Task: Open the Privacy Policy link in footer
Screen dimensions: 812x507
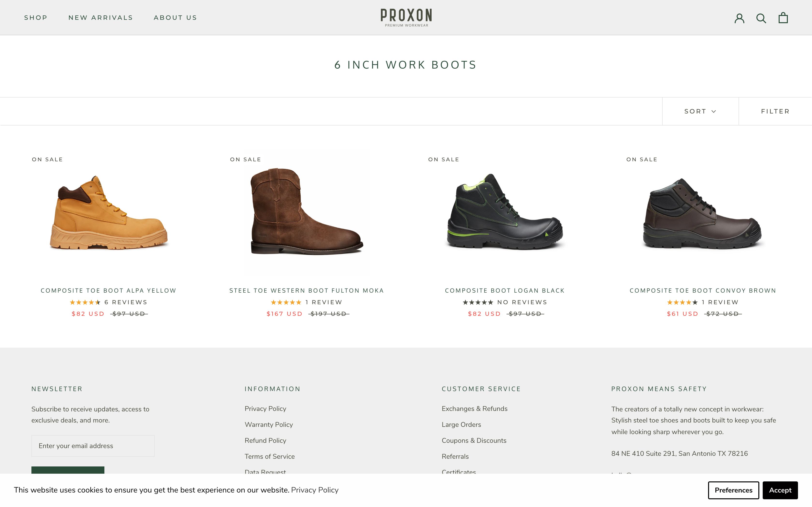Action: click(265, 408)
